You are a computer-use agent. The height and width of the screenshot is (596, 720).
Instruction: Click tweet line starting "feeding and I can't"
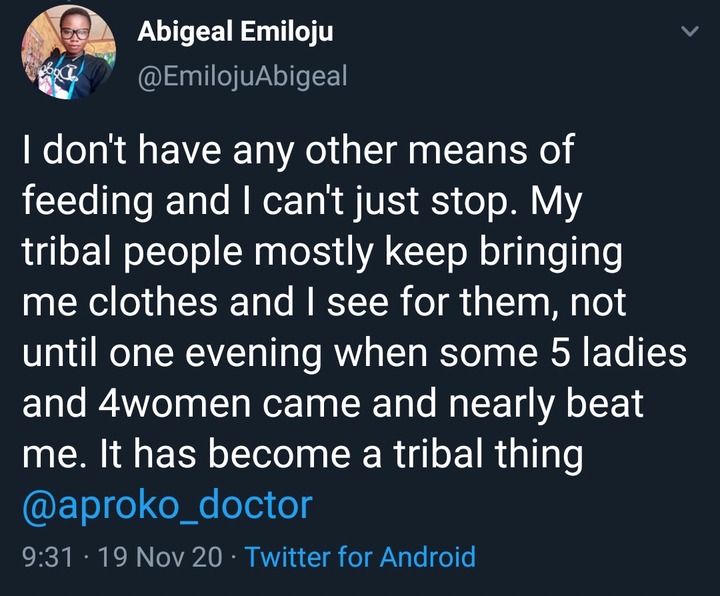(x=302, y=201)
